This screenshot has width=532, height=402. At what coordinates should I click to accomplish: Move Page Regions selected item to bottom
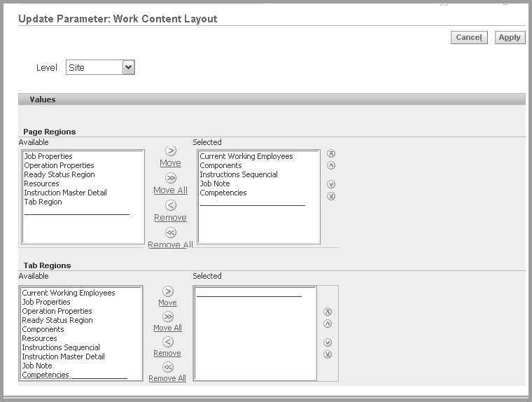(331, 196)
